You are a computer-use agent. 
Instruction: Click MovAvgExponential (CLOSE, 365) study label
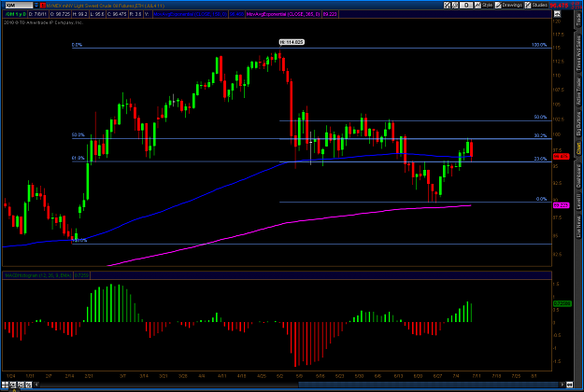(x=283, y=14)
